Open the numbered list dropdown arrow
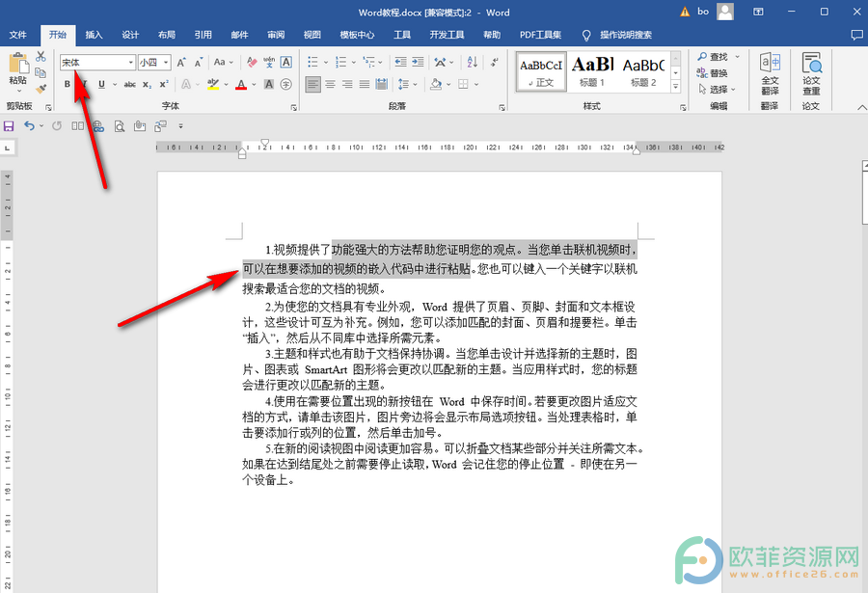 [353, 63]
